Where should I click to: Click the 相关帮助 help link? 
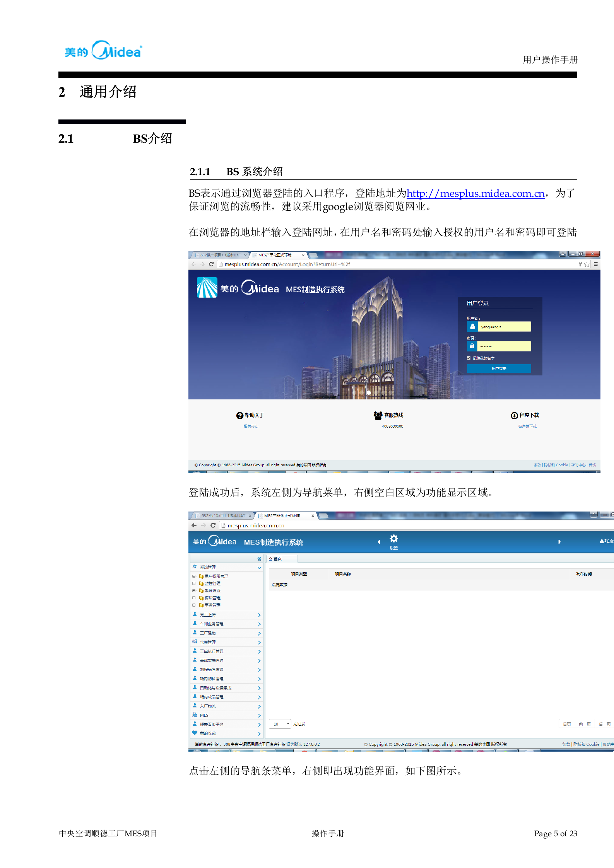point(251,426)
